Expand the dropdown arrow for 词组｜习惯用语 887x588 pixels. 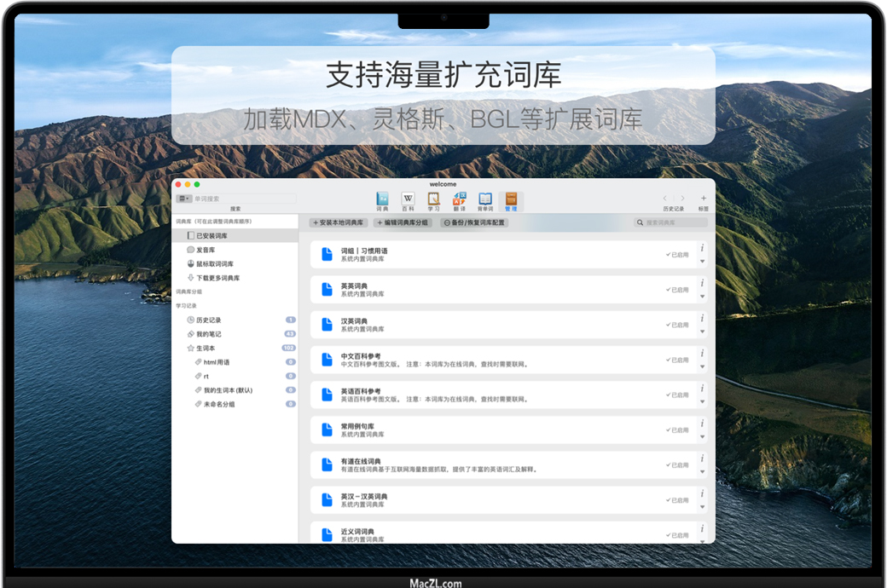pyautogui.click(x=702, y=262)
